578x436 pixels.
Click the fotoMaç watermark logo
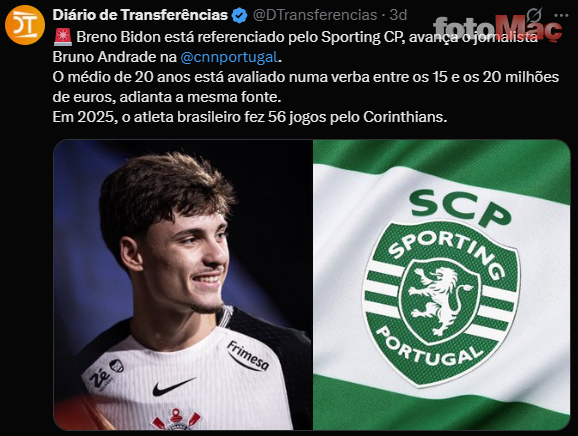(497, 29)
